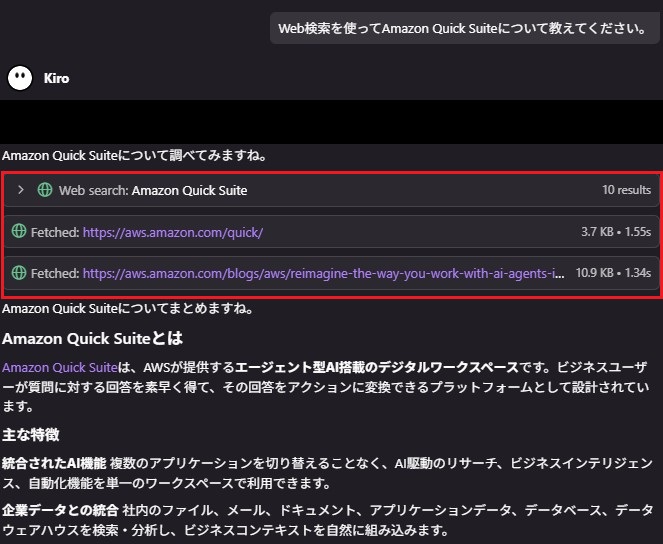This screenshot has width=663, height=544.
Task: Click the "10 results" count label
Action: [x=626, y=190]
